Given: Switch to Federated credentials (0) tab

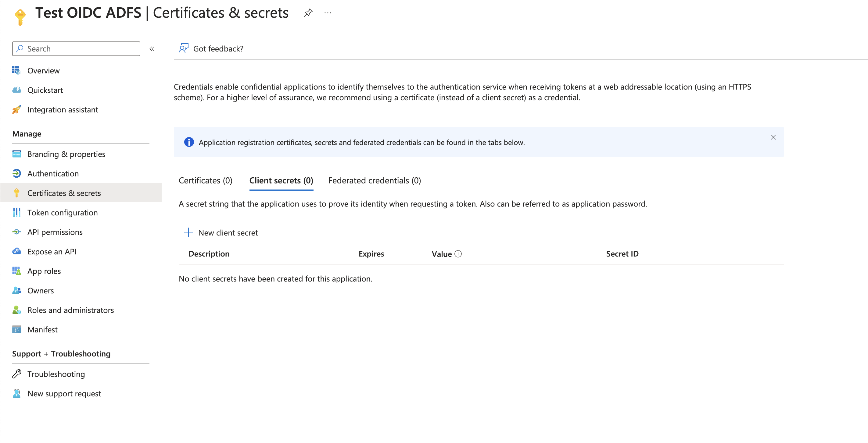Looking at the screenshot, I should 374,180.
